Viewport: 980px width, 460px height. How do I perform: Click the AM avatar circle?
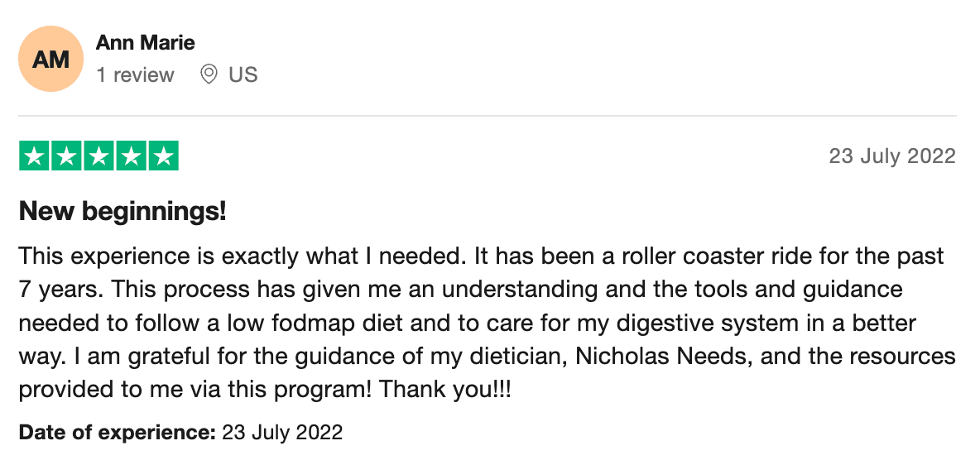point(50,59)
